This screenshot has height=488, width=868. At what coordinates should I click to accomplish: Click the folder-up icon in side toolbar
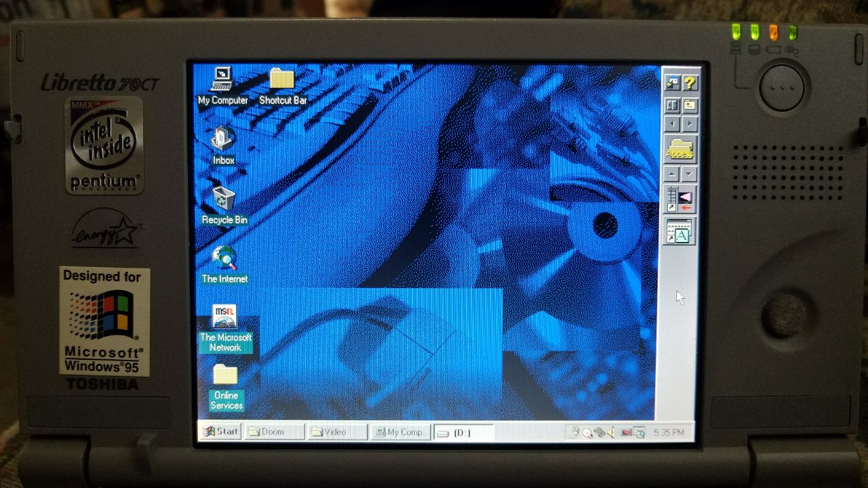(x=690, y=105)
